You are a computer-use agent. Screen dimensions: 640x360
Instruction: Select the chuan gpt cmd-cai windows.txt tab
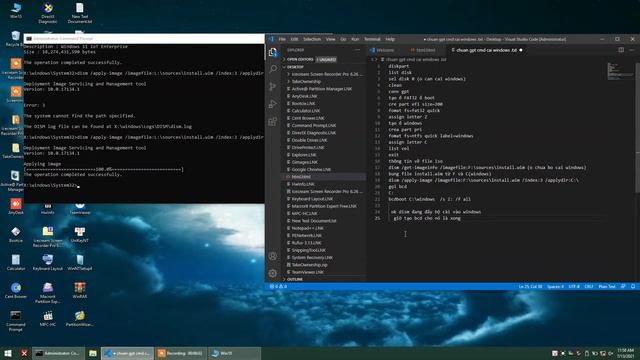click(x=486, y=50)
